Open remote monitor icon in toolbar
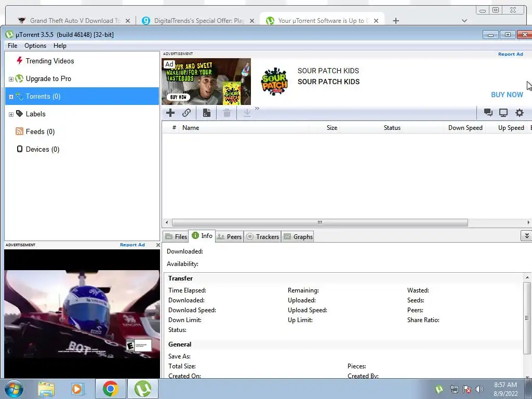 coord(503,113)
